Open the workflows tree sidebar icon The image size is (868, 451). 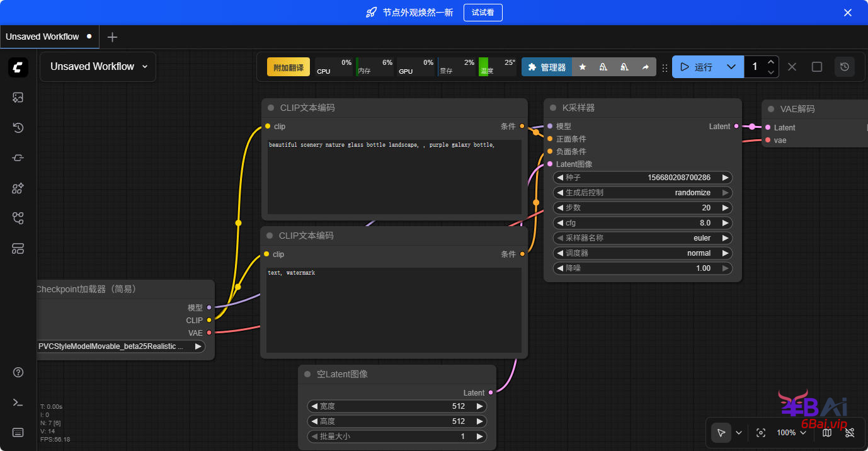(x=18, y=219)
